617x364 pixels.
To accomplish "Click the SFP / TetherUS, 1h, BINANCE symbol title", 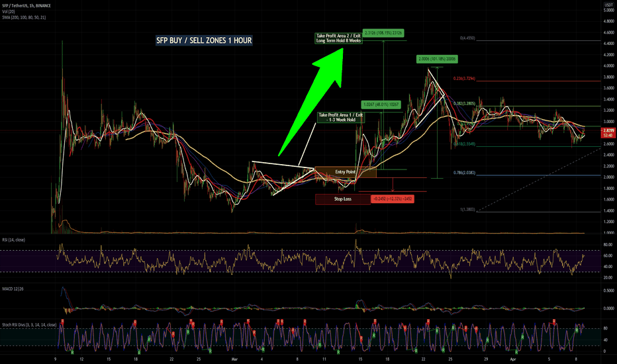I will 26,6.
